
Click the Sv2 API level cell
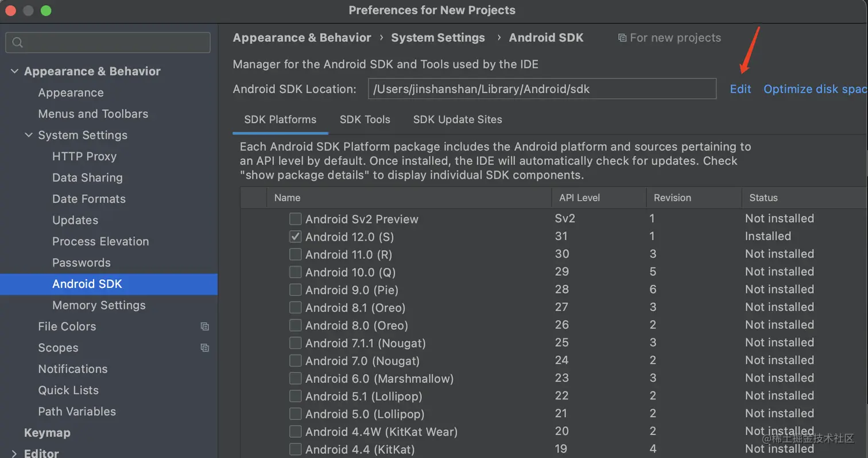click(x=565, y=218)
